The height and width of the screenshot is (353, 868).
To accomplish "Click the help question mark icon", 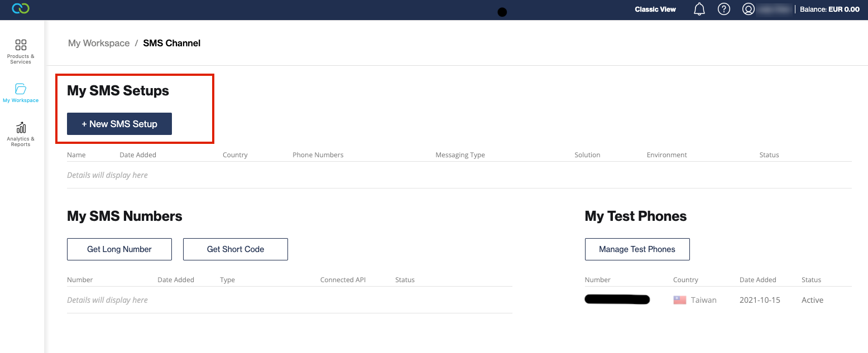I will [x=724, y=9].
